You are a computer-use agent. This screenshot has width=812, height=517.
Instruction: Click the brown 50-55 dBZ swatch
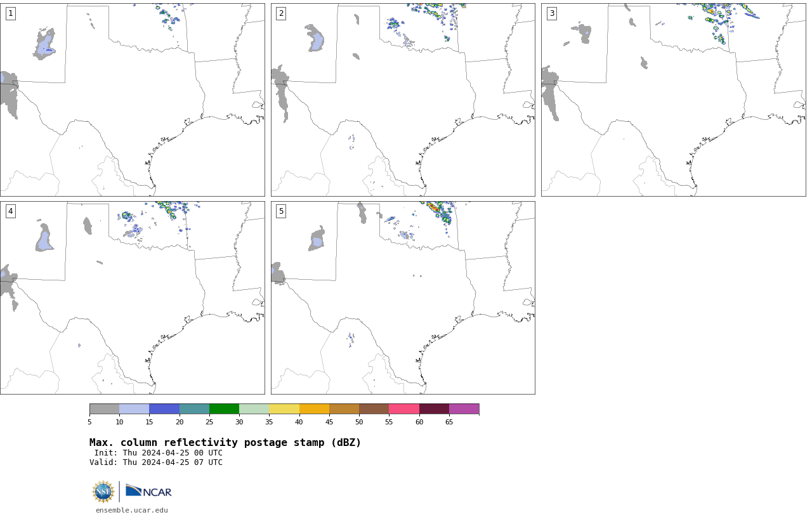(x=374, y=409)
